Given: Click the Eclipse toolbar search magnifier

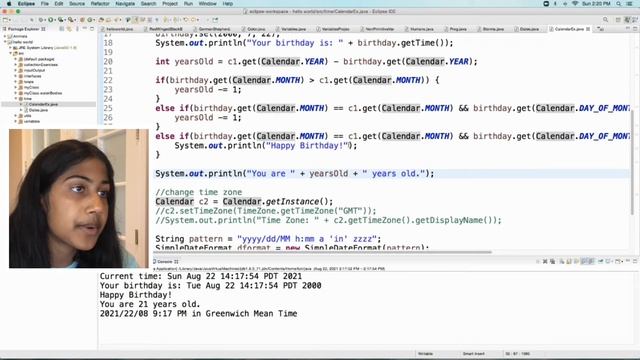Looking at the screenshot, I should [x=606, y=20].
